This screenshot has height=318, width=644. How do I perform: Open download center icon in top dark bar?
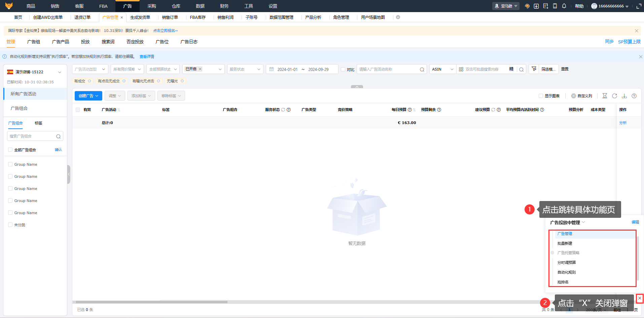pos(536,6)
